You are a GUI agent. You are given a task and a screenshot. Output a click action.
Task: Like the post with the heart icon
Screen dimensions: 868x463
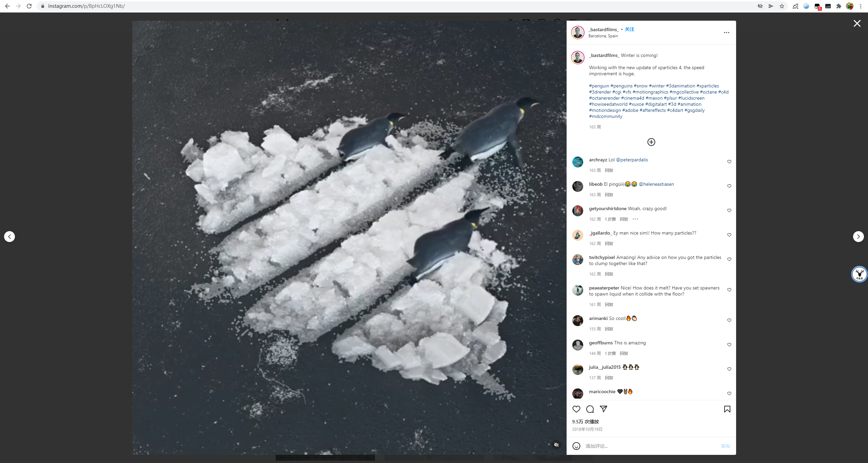coord(576,409)
